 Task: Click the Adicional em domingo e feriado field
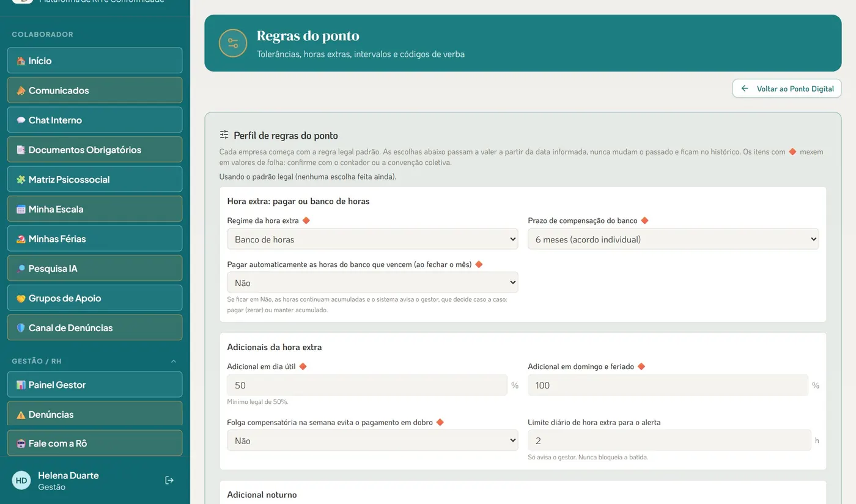668,385
